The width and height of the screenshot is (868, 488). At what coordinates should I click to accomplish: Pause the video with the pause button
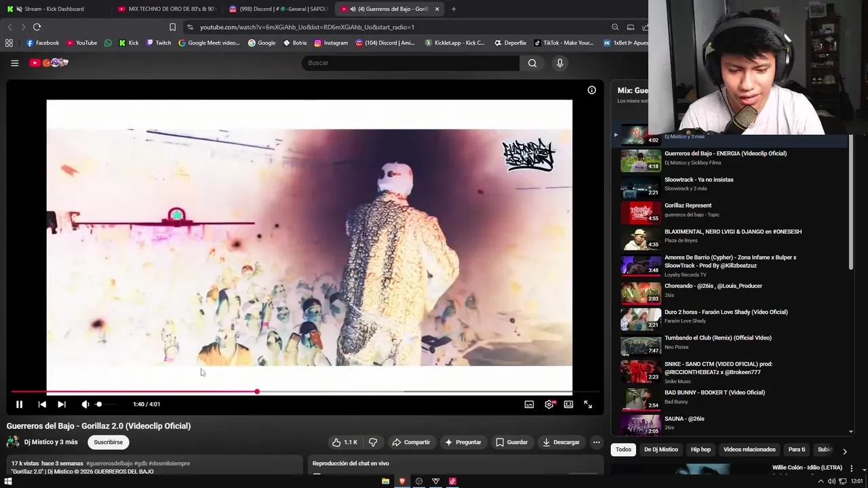(x=19, y=404)
